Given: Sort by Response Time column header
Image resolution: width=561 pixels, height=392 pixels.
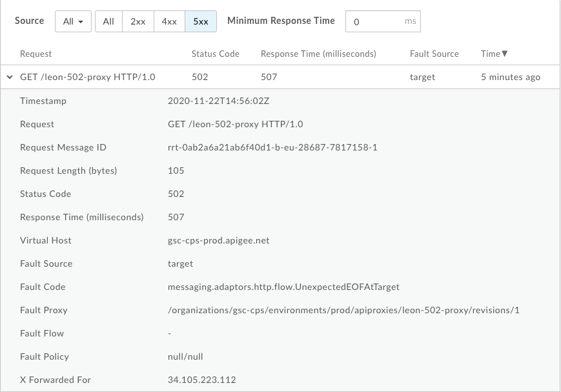Looking at the screenshot, I should pyautogui.click(x=318, y=54).
